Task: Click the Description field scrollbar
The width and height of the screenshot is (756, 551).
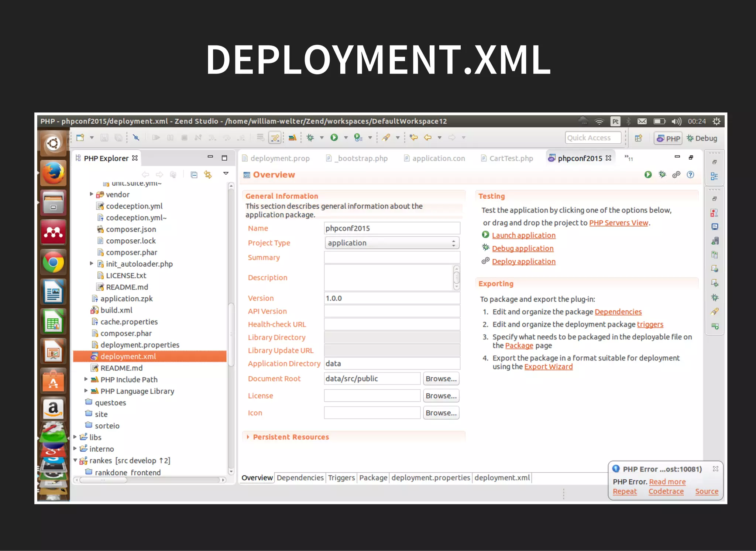Action: pyautogui.click(x=457, y=277)
